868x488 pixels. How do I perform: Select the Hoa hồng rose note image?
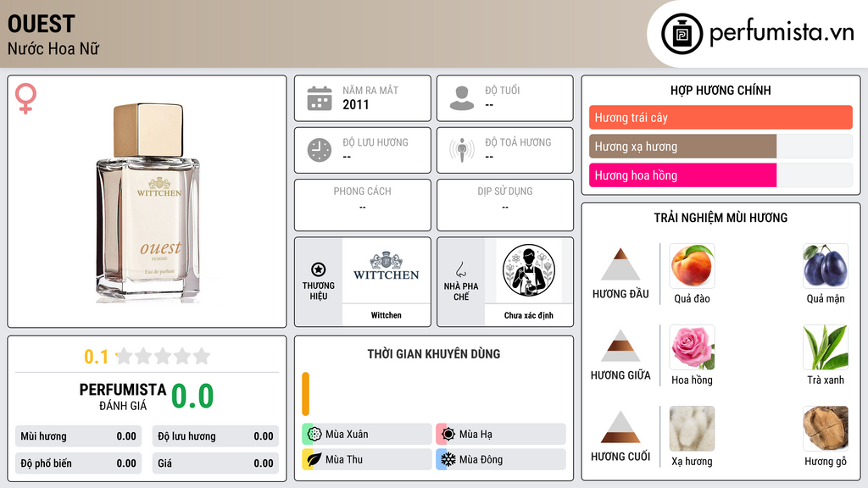point(692,347)
